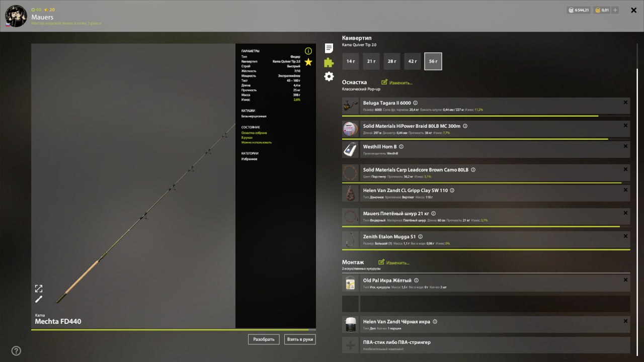Remove Carp Leadcore Brown Camo 80LB
This screenshot has width=644, height=362.
pos(625,169)
